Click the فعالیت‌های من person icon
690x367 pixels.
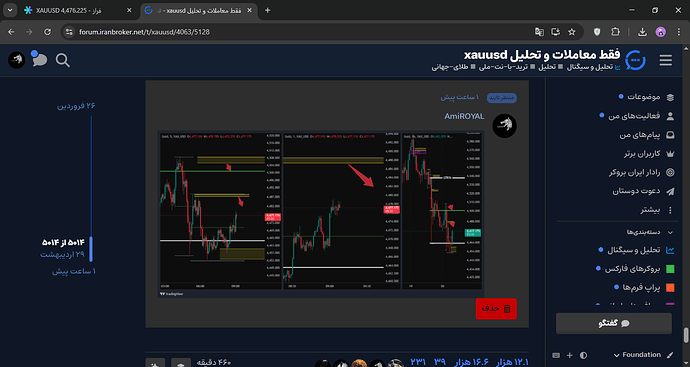pos(670,116)
